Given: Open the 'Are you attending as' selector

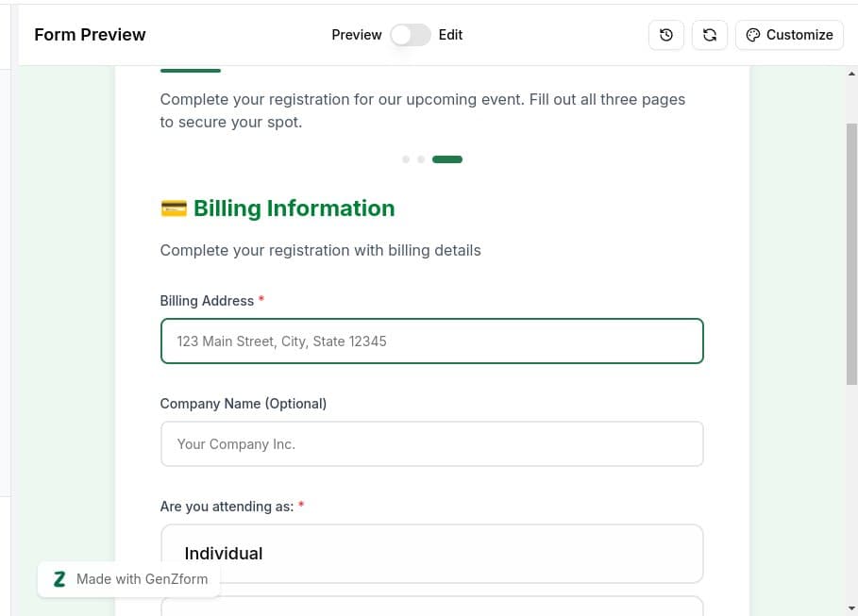Looking at the screenshot, I should click(x=431, y=554).
